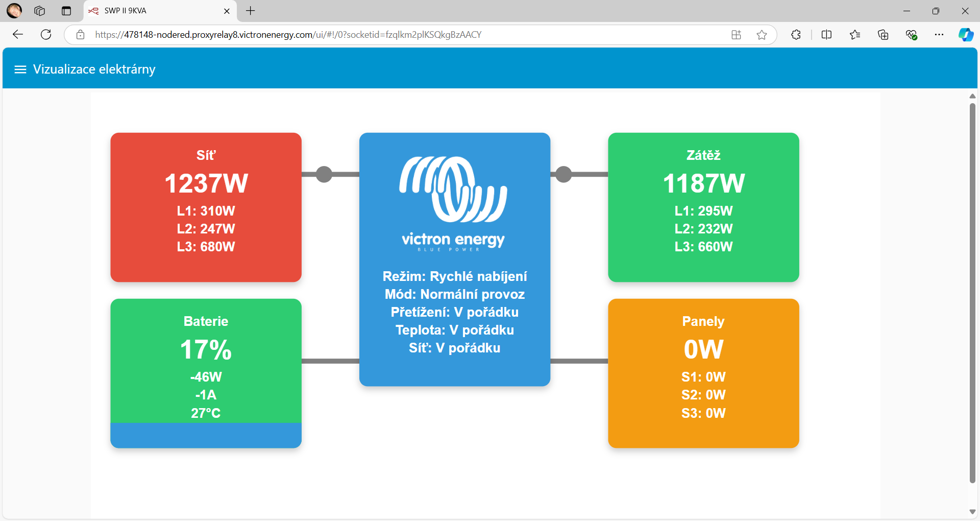980x521 pixels.
Task: Restore down the browser window
Action: coord(936,11)
